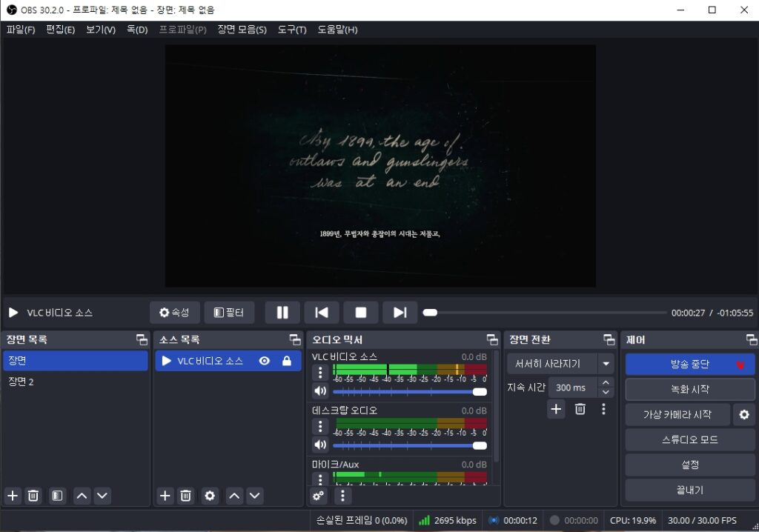
Task: Open 필터 filters for the source
Action: [229, 313]
